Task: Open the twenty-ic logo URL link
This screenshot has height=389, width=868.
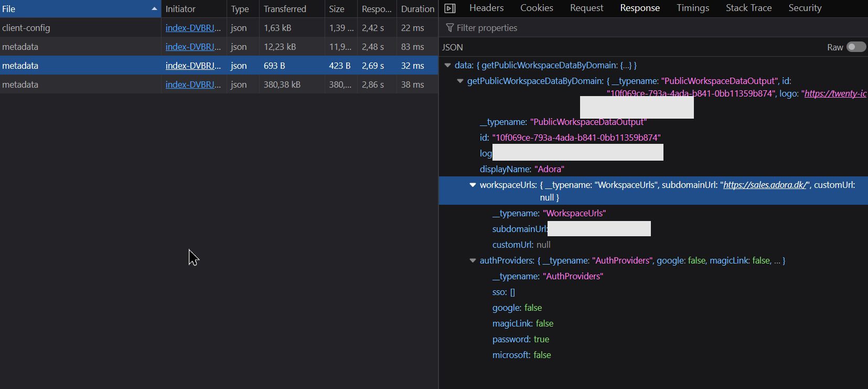Action: (835, 93)
